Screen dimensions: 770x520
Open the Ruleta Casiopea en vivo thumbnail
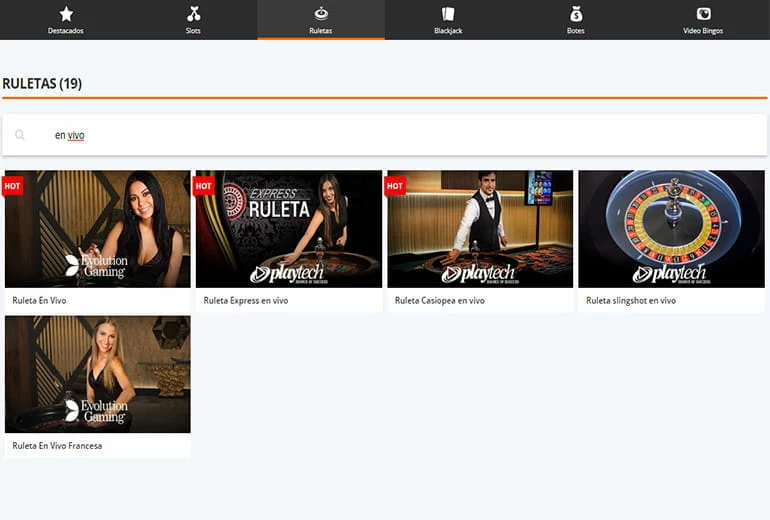480,229
